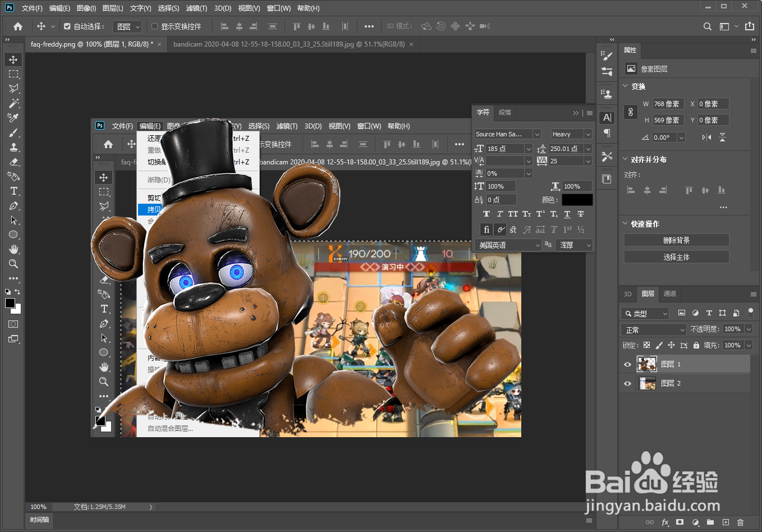Check the 显示变换控件 checkbox
Viewport: 762px width, 532px height.
[x=155, y=26]
